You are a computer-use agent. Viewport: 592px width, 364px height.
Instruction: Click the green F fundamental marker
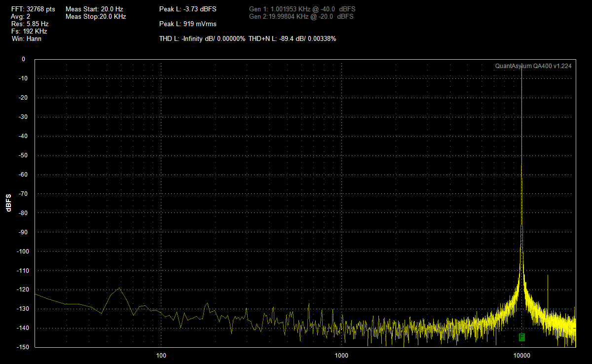(521, 337)
